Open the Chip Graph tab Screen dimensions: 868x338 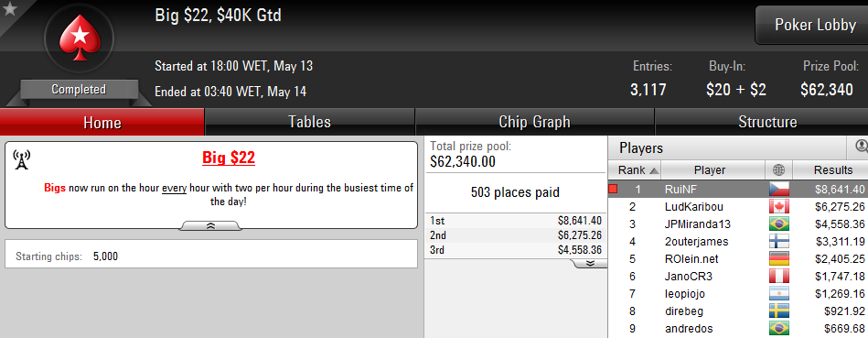point(534,122)
